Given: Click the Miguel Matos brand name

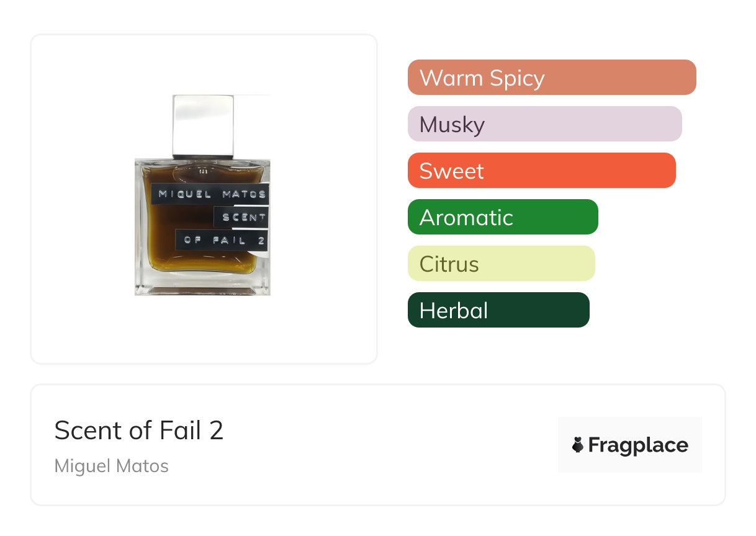Looking at the screenshot, I should click(x=112, y=466).
